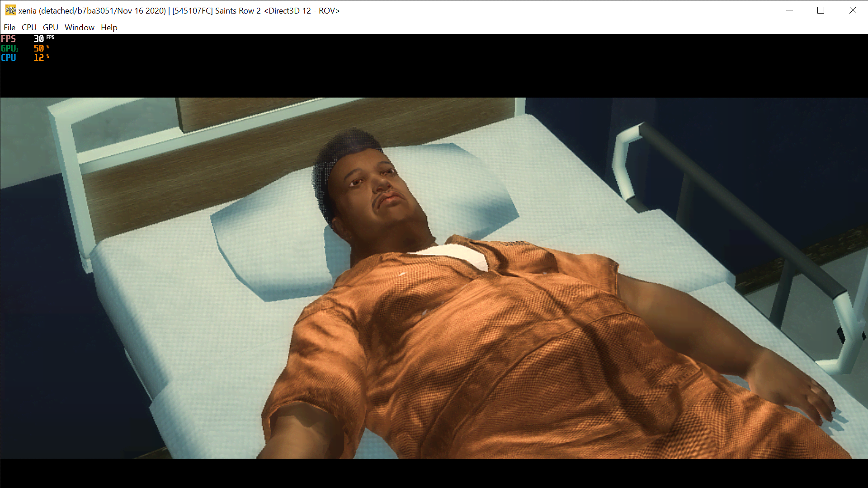Image resolution: width=868 pixels, height=488 pixels.
Task: Open the GPU menu
Action: 51,28
